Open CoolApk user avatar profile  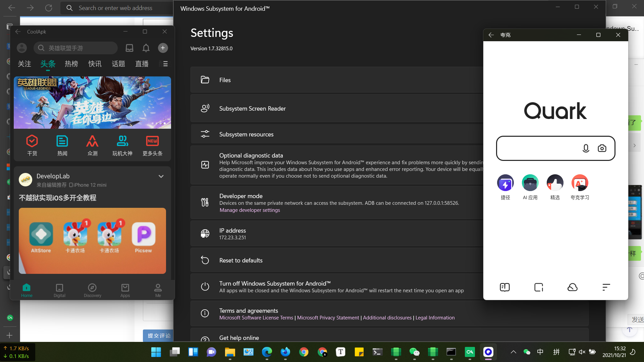tap(22, 48)
